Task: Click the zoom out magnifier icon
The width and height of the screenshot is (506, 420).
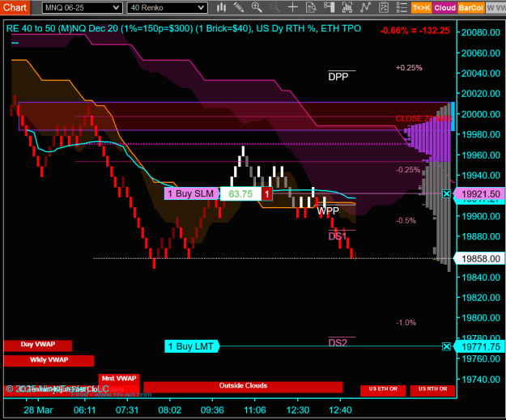Action: [274, 7]
